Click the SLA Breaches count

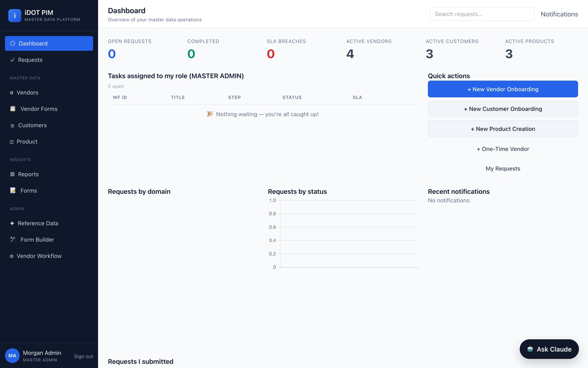point(271,54)
